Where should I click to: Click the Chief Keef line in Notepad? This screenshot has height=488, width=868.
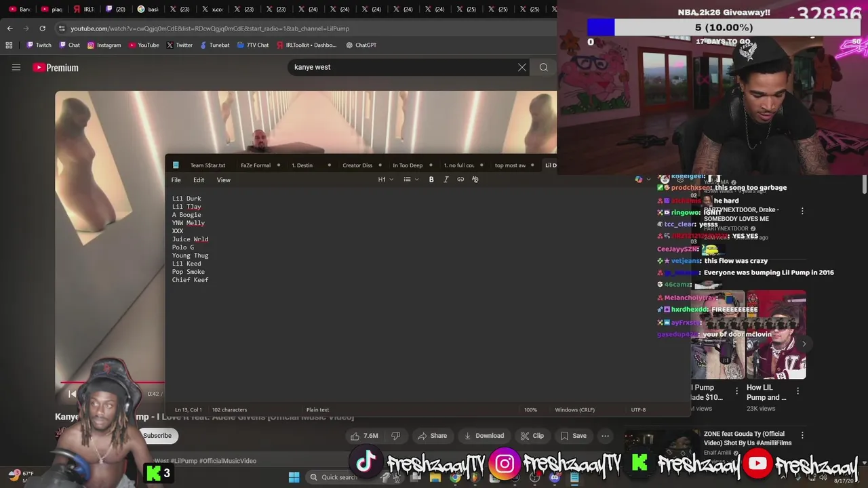tap(190, 280)
